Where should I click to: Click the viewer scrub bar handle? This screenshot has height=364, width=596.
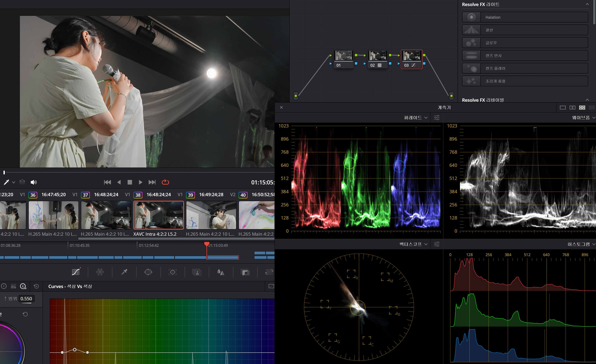[x=4, y=172]
